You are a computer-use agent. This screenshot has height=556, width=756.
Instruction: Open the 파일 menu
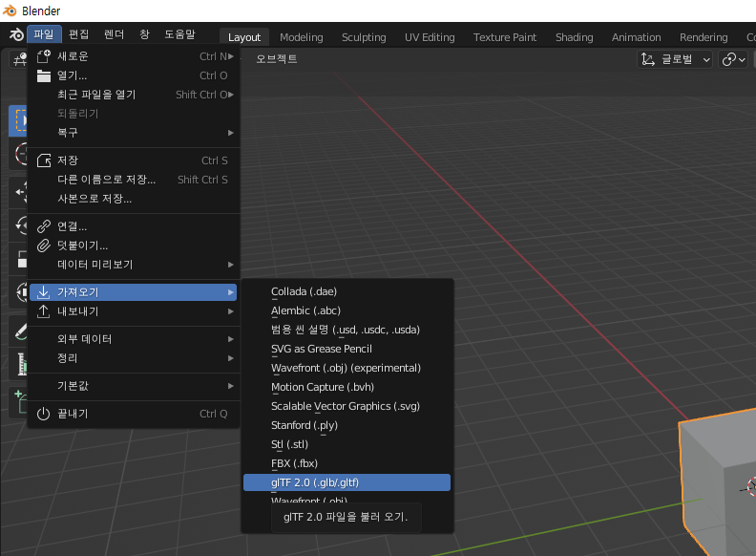click(44, 34)
